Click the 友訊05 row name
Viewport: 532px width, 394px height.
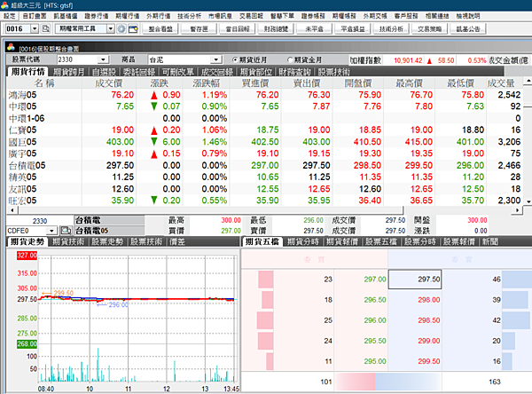coord(22,189)
